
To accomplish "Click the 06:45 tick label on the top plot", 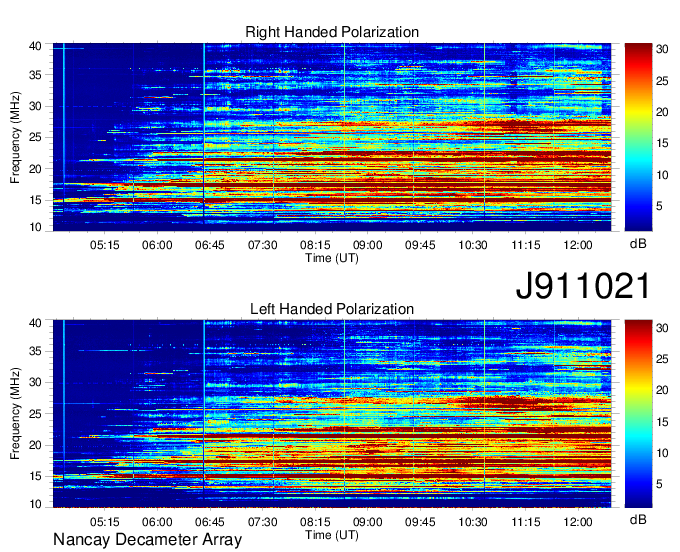I will 209,245.
